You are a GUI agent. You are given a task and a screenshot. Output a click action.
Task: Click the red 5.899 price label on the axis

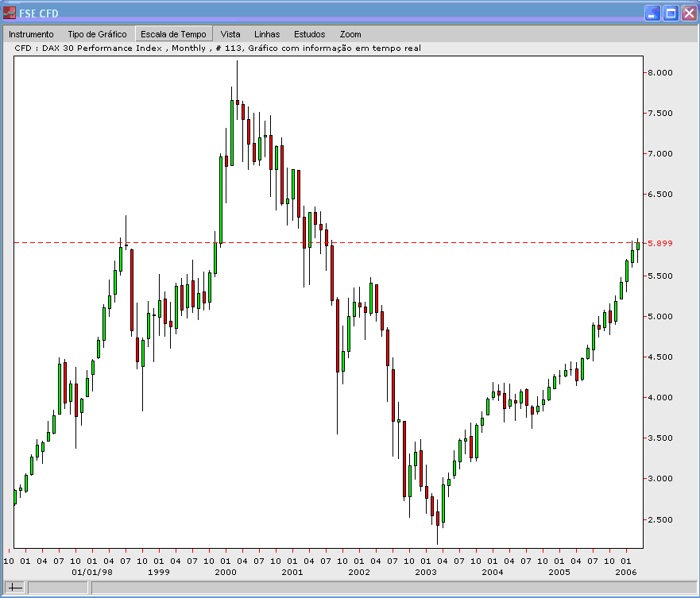[x=659, y=243]
